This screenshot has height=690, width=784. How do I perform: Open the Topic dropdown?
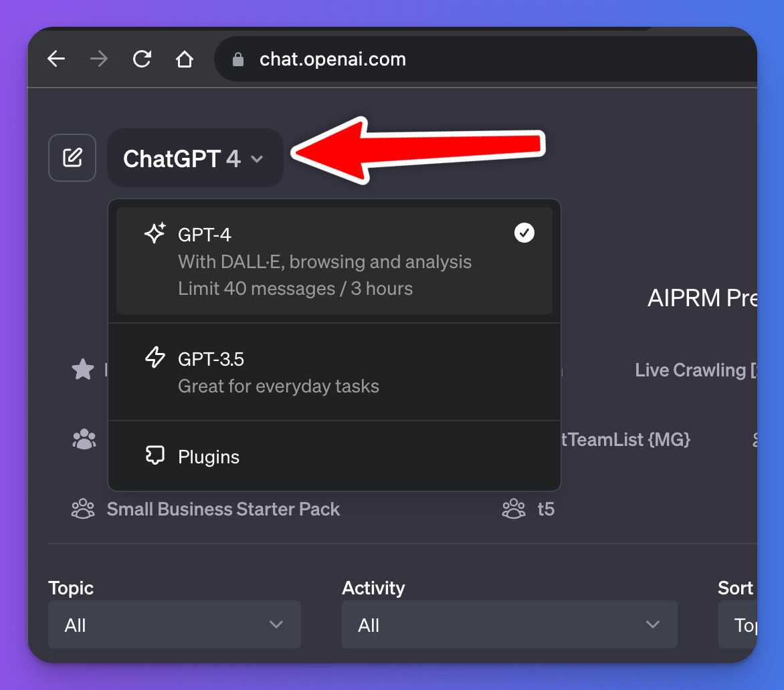tap(174, 624)
